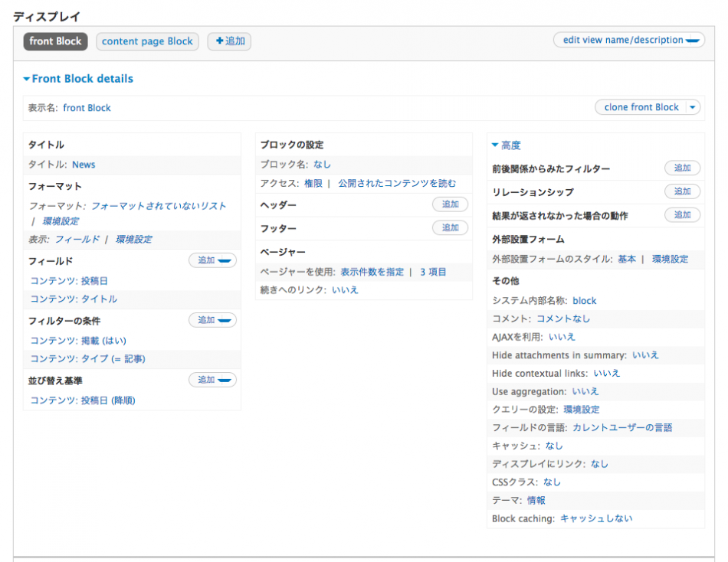Open the edit view name/description menu

(628, 40)
